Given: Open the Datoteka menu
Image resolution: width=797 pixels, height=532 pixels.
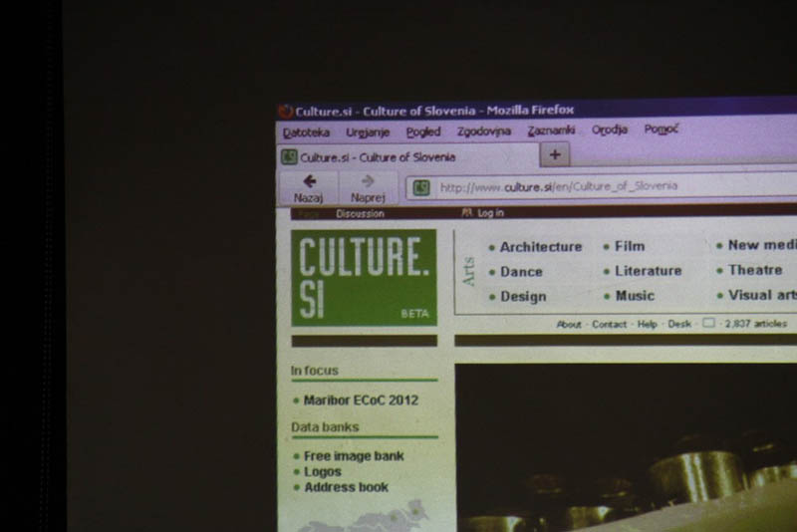Looking at the screenshot, I should [306, 133].
